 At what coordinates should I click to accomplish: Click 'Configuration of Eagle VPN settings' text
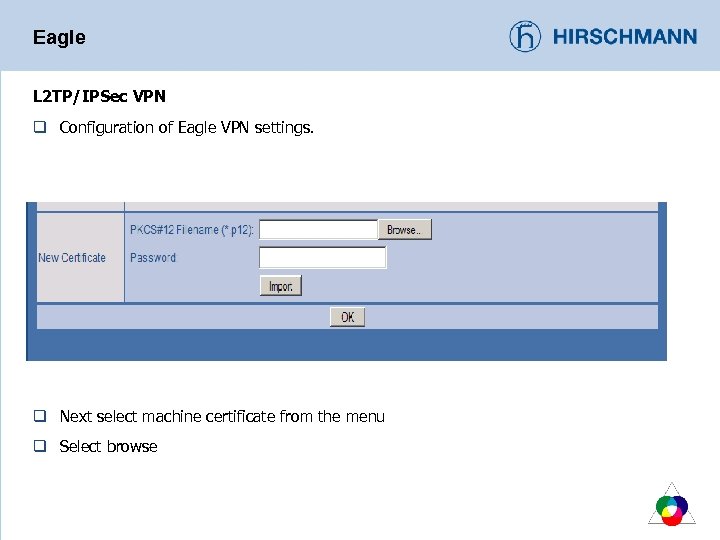(186, 127)
